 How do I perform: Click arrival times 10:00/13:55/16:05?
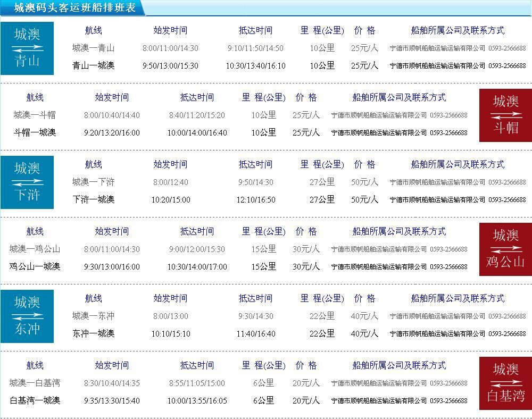197,400
